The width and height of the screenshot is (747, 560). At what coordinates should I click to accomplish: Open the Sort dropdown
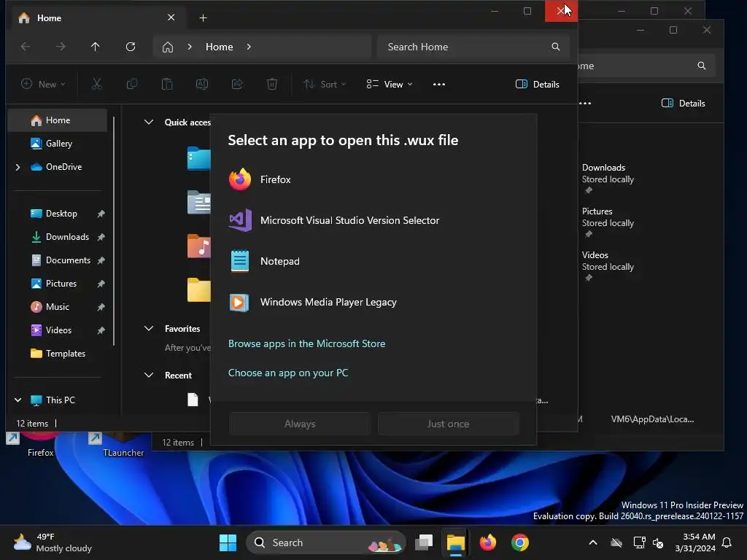pyautogui.click(x=325, y=85)
